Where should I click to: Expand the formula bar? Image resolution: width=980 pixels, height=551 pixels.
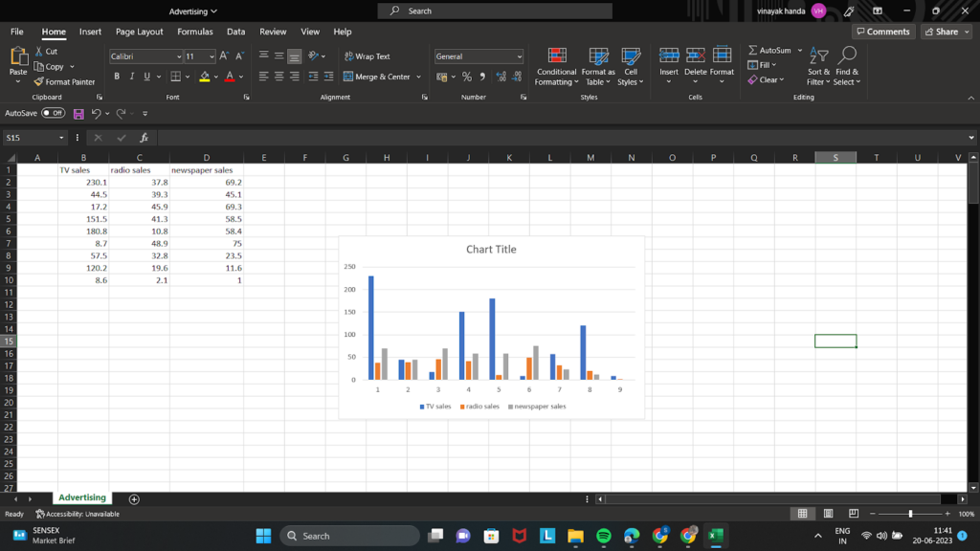(971, 138)
